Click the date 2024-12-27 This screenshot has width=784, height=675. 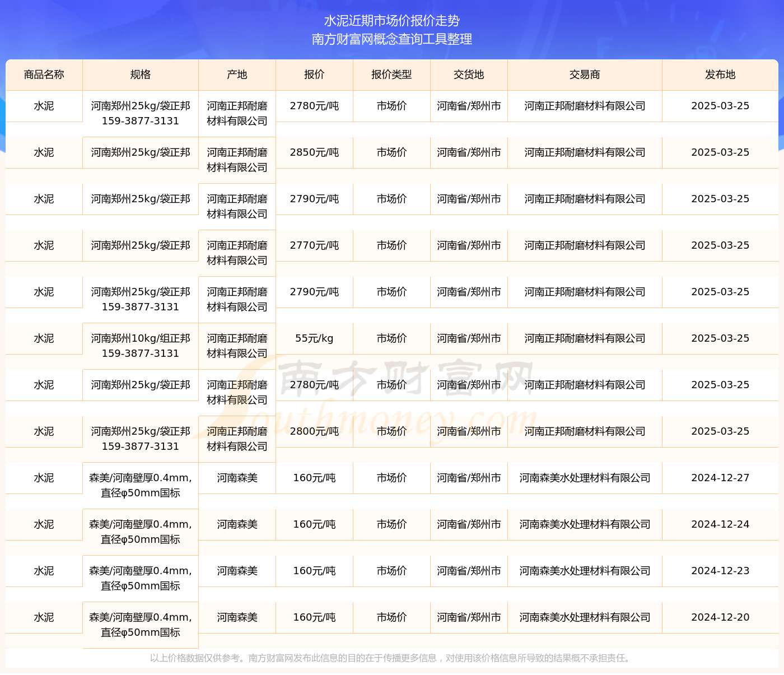pyautogui.click(x=720, y=478)
